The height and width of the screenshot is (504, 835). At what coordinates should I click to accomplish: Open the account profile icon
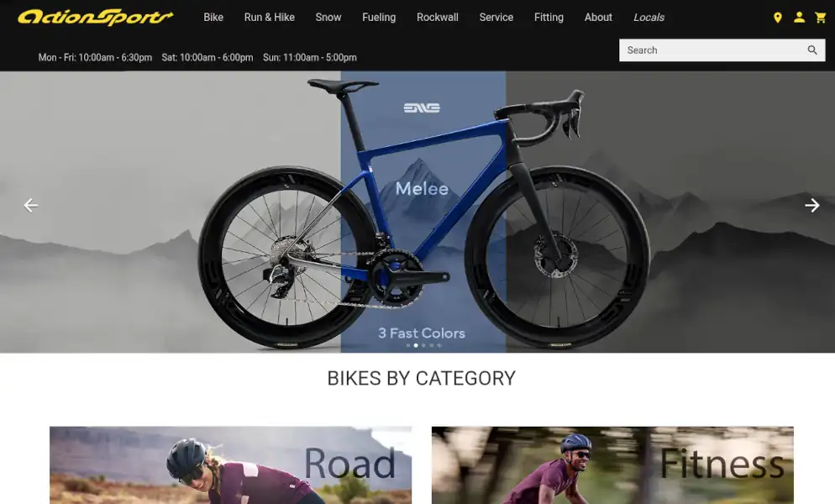click(799, 18)
